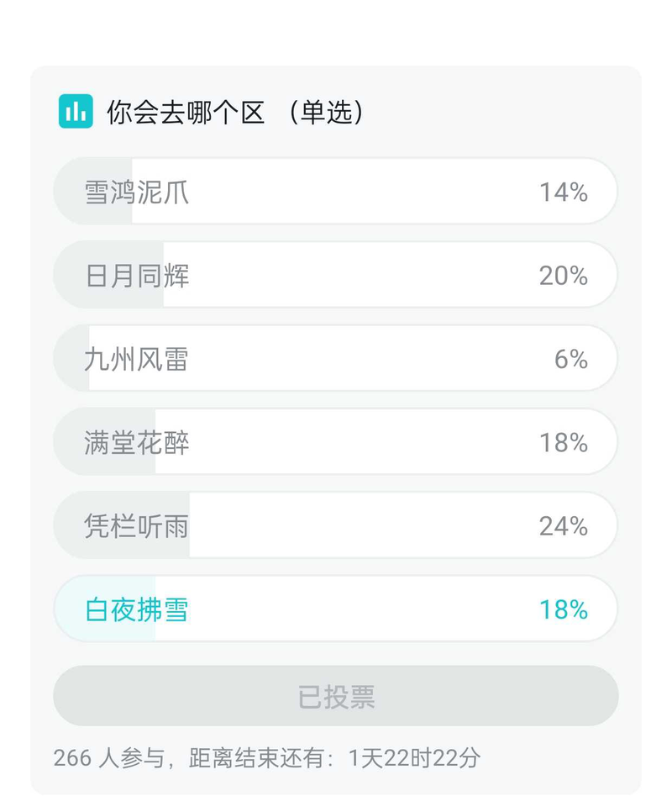Click the teal poll bar-chart icon
Image resolution: width=672 pixels, height=796 pixels.
[x=76, y=111]
